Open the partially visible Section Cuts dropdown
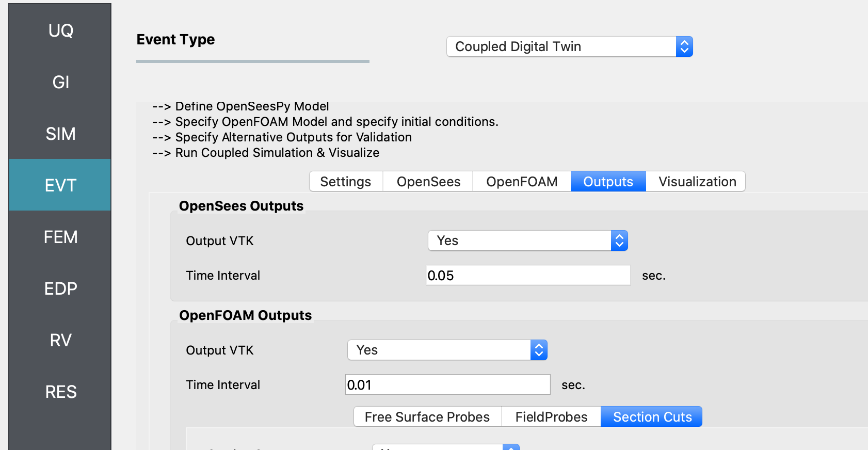Screen dimensions: 868x450 (x=446, y=447)
